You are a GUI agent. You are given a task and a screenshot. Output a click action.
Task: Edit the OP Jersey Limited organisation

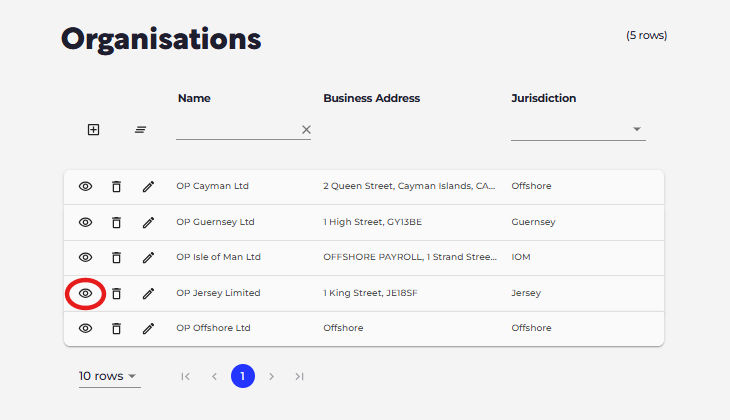coord(148,293)
